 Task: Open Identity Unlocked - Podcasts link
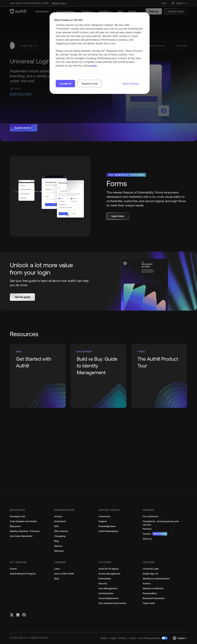25,531
